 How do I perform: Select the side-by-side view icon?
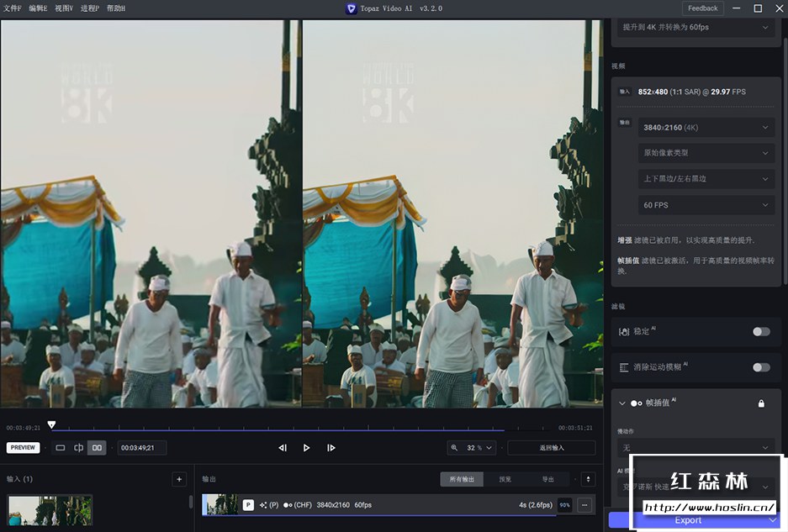pos(97,447)
